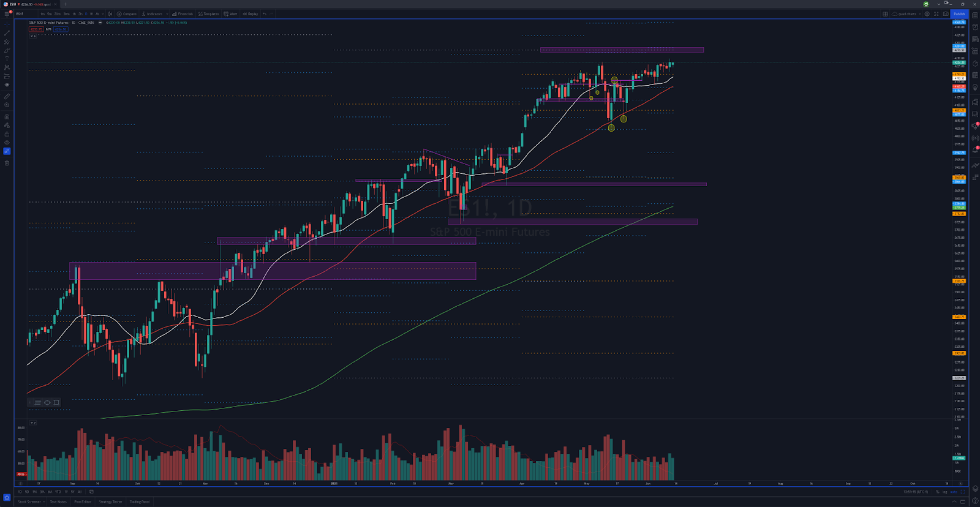Screen dimensions: 980x507
Task: Open the layout grid selector
Action: tap(885, 13)
